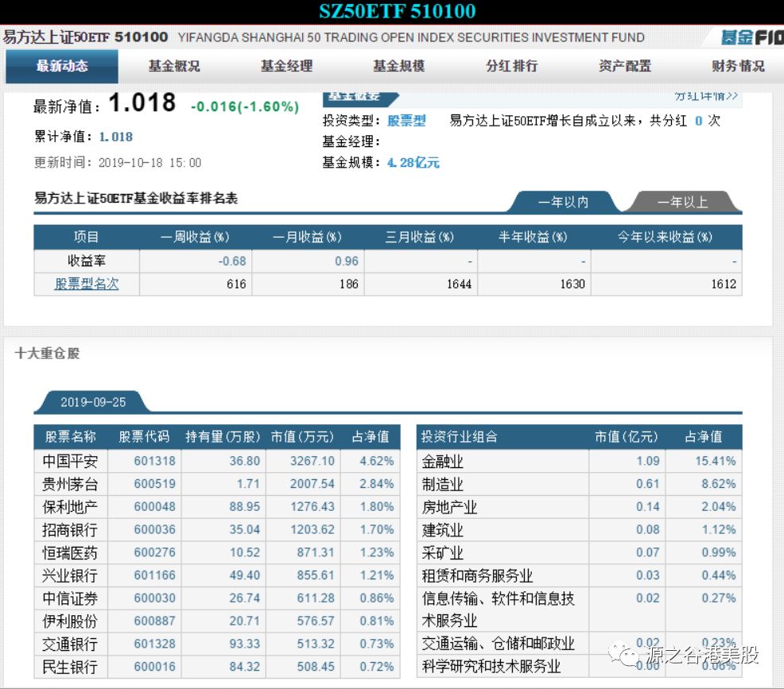The image size is (784, 689).
Task: Click the 半年收益(%) column header
Action: coord(533,237)
